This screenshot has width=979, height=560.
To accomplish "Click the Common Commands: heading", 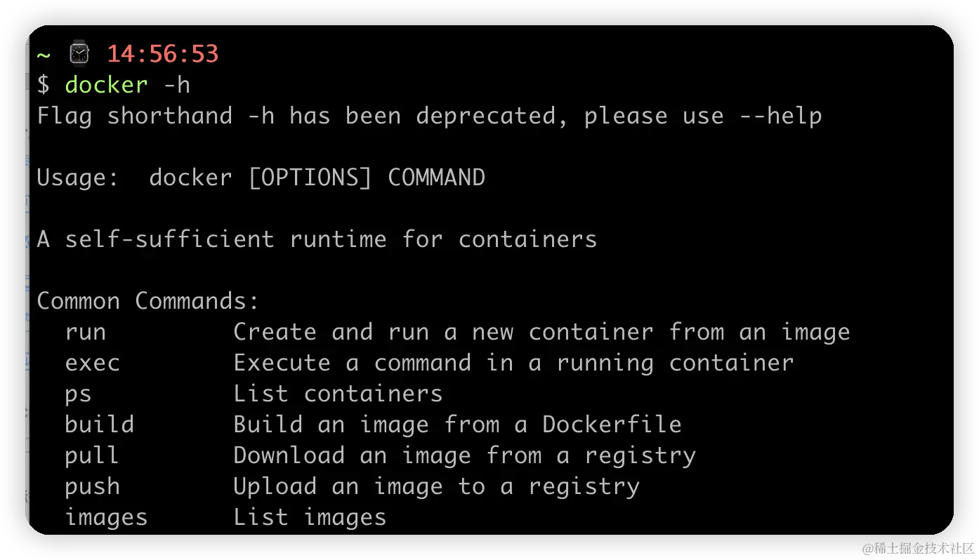I will pos(148,301).
